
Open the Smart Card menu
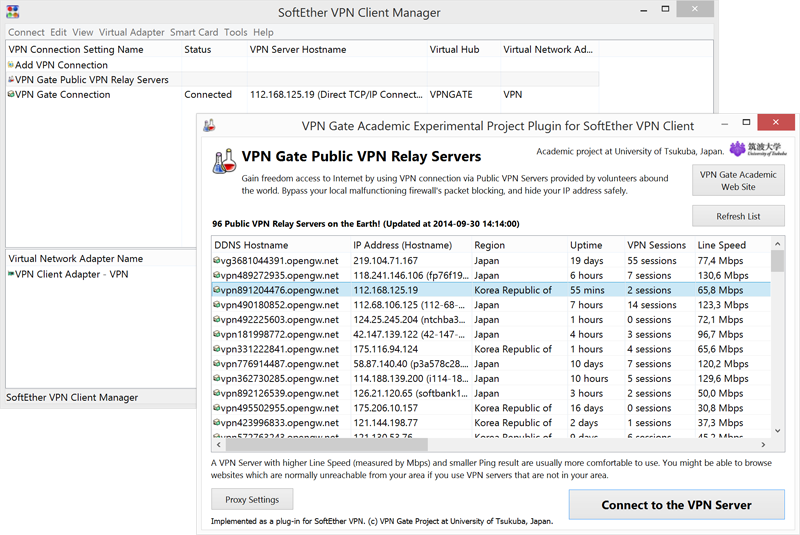[x=194, y=32]
